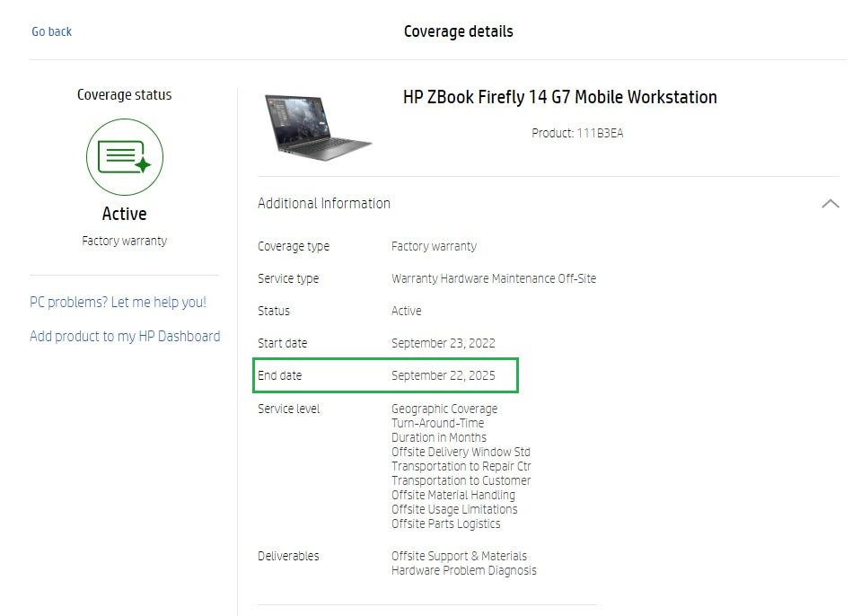Click the Coverage status heading

[124, 94]
